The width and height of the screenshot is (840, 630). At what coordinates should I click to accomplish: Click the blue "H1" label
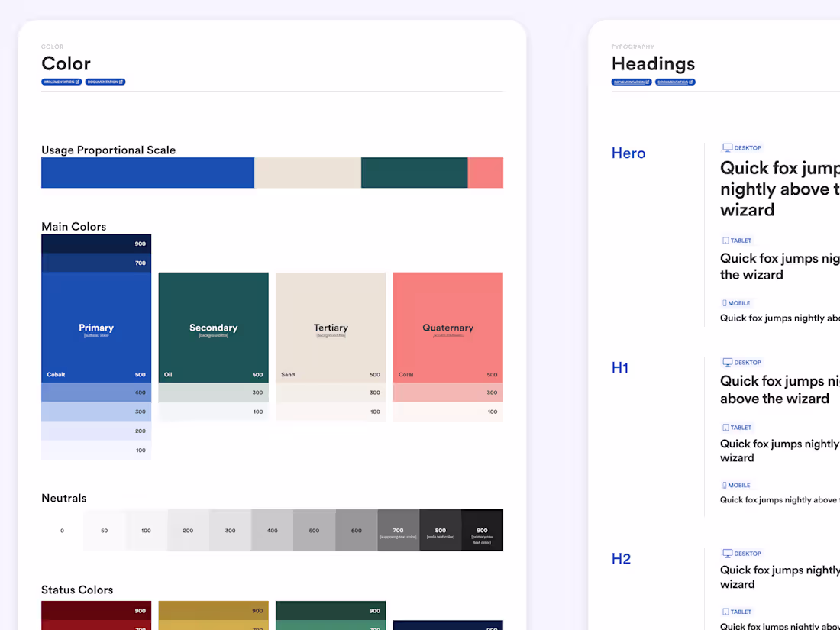[x=620, y=367]
